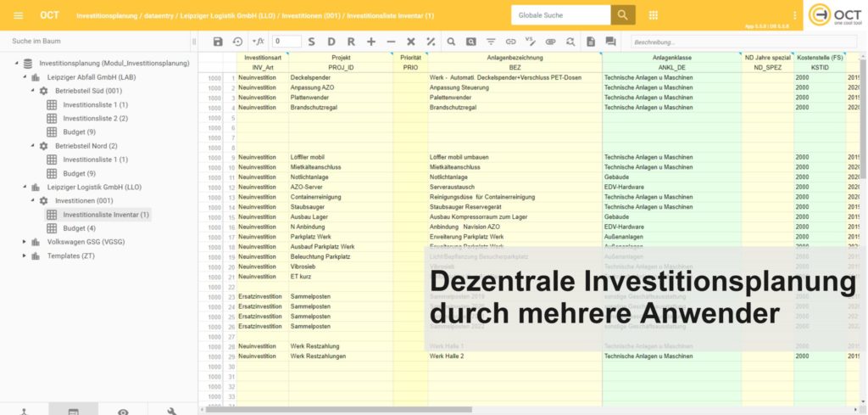Click the filter lines toolbar icon
This screenshot has width=868, height=415.
click(x=491, y=42)
